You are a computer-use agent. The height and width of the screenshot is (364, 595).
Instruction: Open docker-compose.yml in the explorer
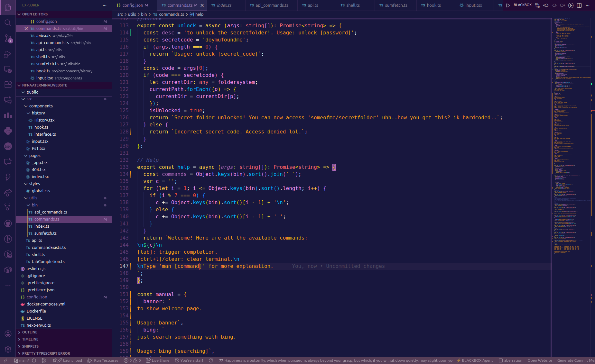[x=46, y=304]
